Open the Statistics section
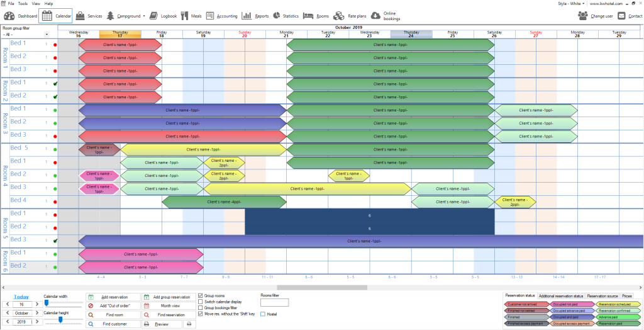 point(285,16)
